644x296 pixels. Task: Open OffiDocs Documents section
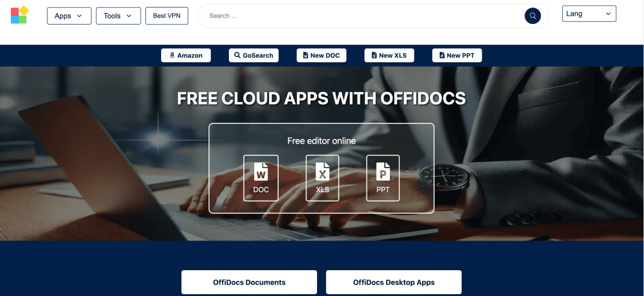click(x=249, y=282)
